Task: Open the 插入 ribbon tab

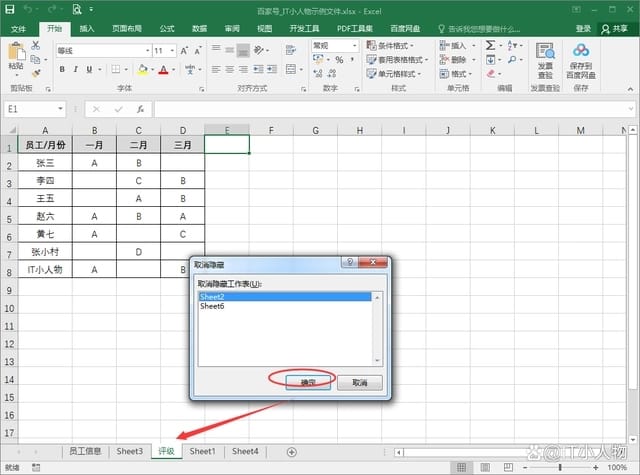Action: (x=87, y=29)
